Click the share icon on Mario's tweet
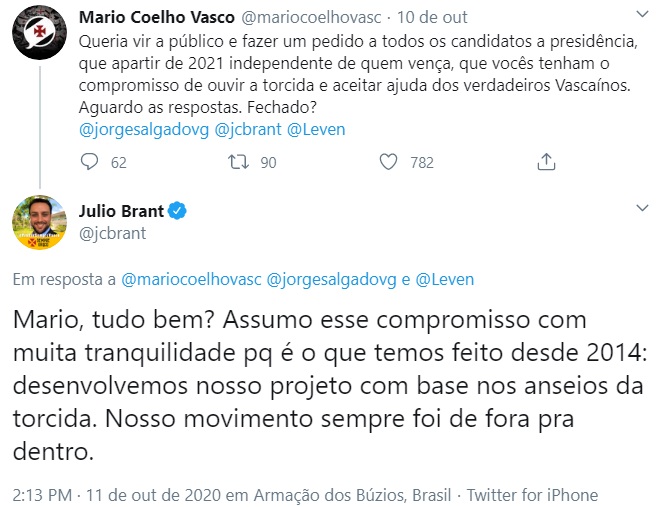659x507 pixels. tap(546, 162)
